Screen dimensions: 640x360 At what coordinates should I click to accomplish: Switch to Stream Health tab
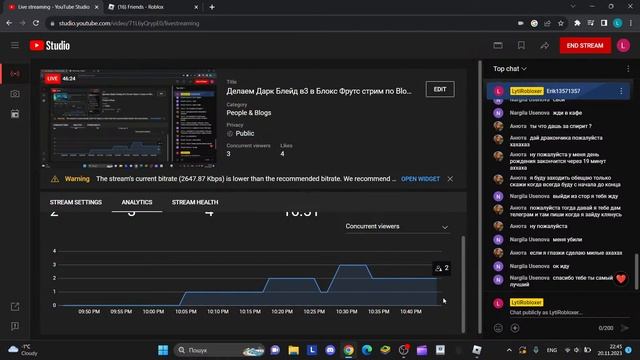click(195, 202)
